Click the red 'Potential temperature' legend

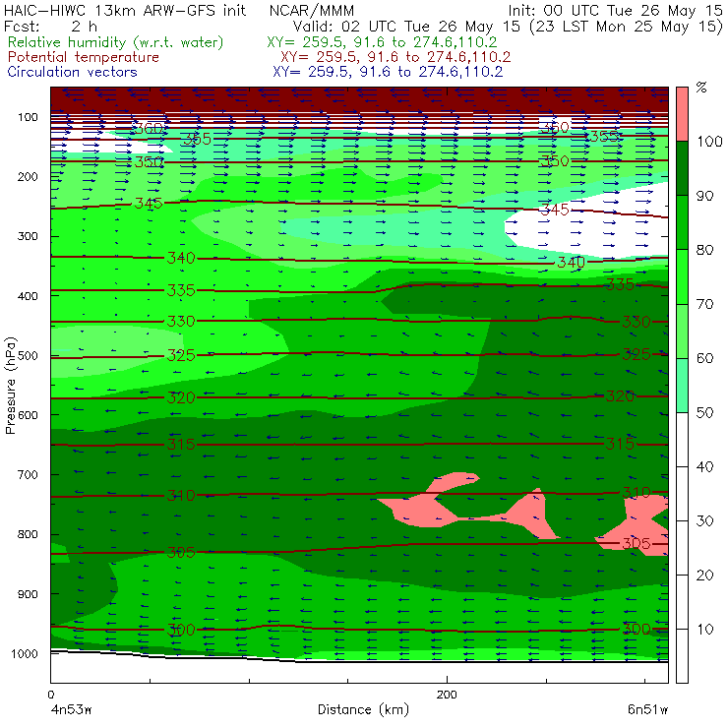83,57
